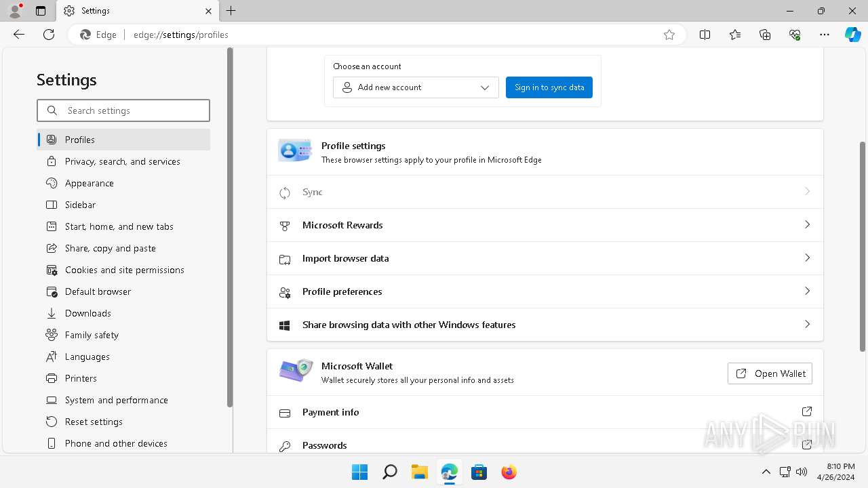Click the browser profile avatar icon
This screenshot has height=488, width=868.
[x=14, y=11]
